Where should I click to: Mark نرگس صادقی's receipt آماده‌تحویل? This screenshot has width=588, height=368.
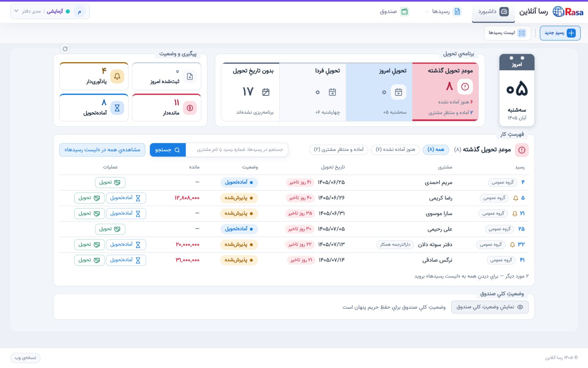pyautogui.click(x=126, y=260)
